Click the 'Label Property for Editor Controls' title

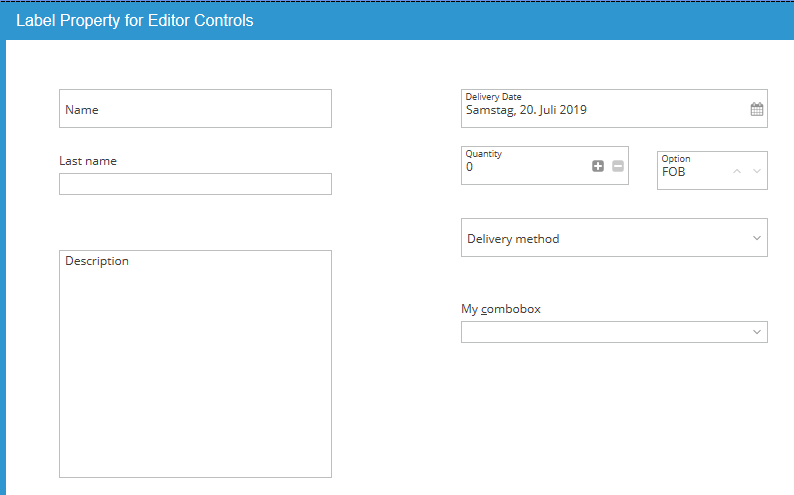tap(135, 21)
